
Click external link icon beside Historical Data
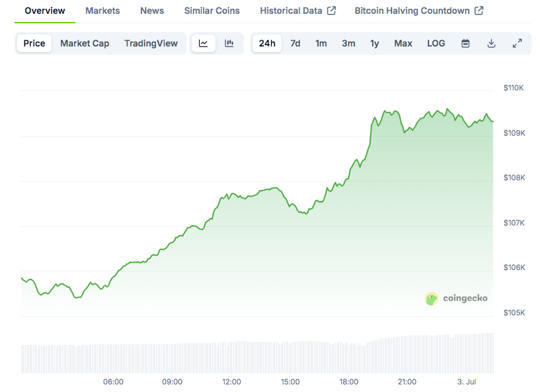(x=332, y=11)
